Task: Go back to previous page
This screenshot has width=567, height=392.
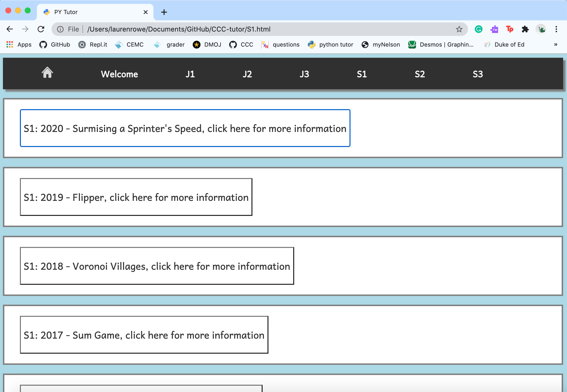Action: pos(10,29)
